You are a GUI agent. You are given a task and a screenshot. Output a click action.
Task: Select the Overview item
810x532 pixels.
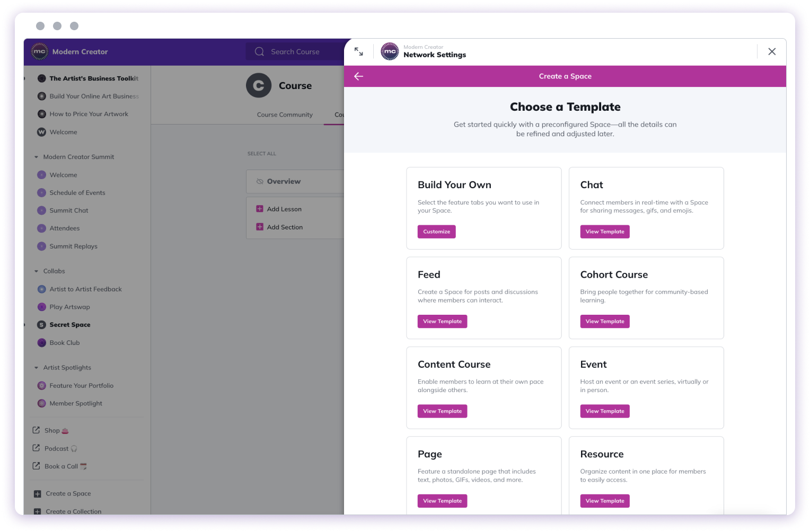pyautogui.click(x=283, y=181)
